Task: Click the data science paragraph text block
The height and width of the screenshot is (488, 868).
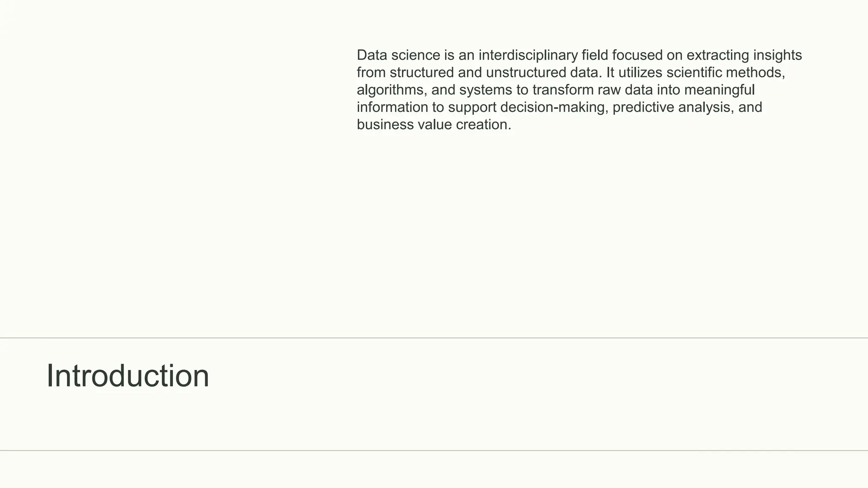Action: pyautogui.click(x=579, y=90)
